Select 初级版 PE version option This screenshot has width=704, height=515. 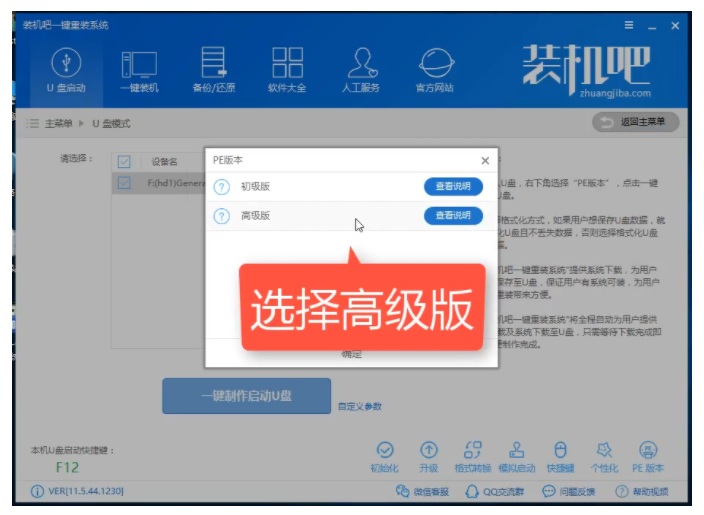click(255, 187)
